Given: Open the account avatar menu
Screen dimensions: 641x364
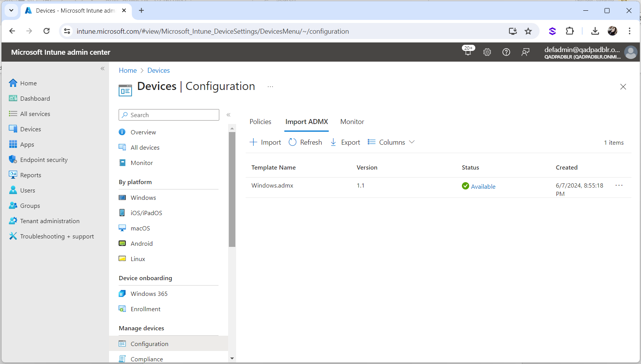Looking at the screenshot, I should pos(630,52).
